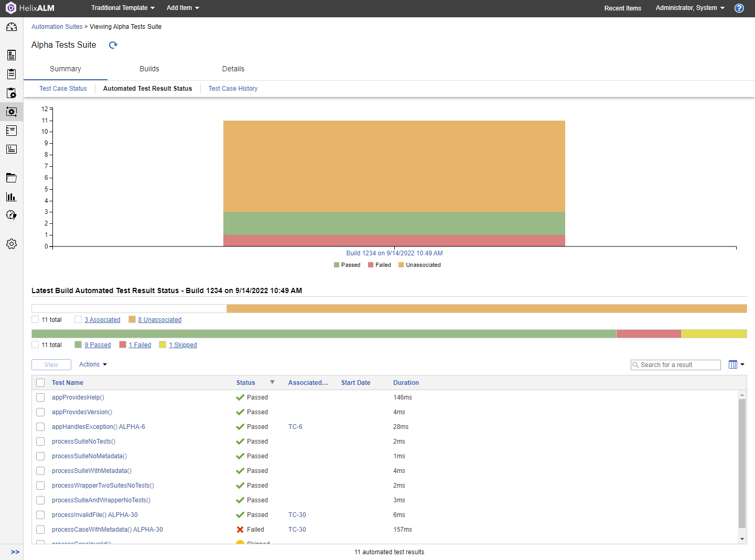This screenshot has height=560, width=755.
Task: Open the help question mark icon
Action: (x=739, y=8)
